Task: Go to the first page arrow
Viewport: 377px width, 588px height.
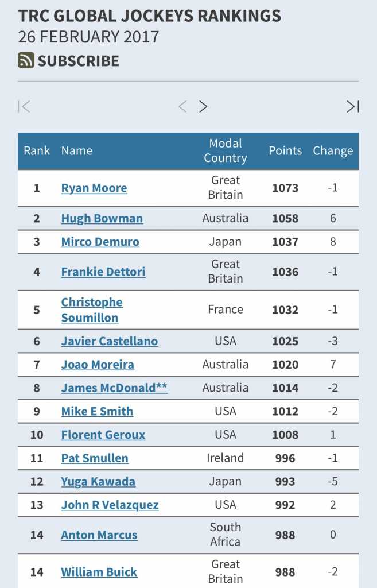Action: (x=24, y=106)
